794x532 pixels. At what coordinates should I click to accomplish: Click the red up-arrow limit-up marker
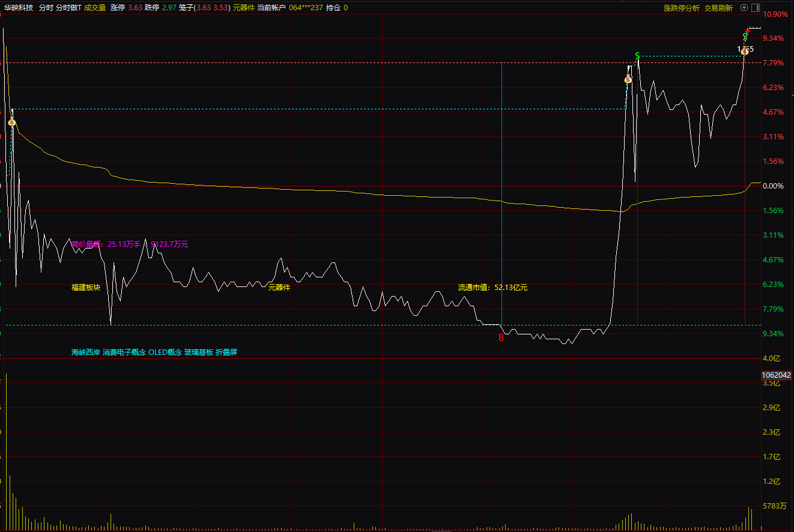(748, 31)
